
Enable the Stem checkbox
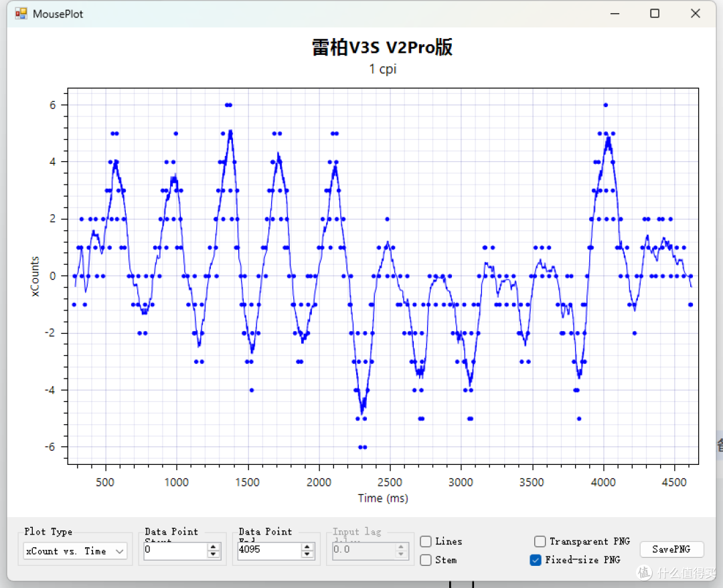[426, 560]
